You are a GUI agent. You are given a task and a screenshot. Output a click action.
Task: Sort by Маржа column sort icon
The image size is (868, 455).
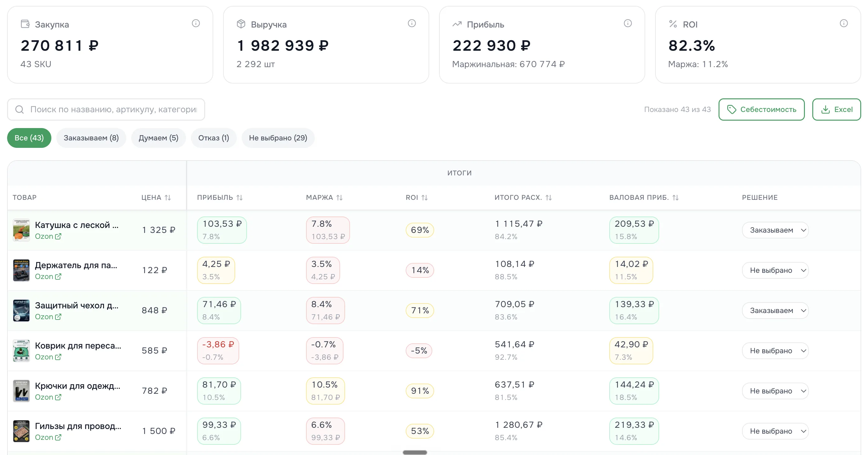[339, 198]
